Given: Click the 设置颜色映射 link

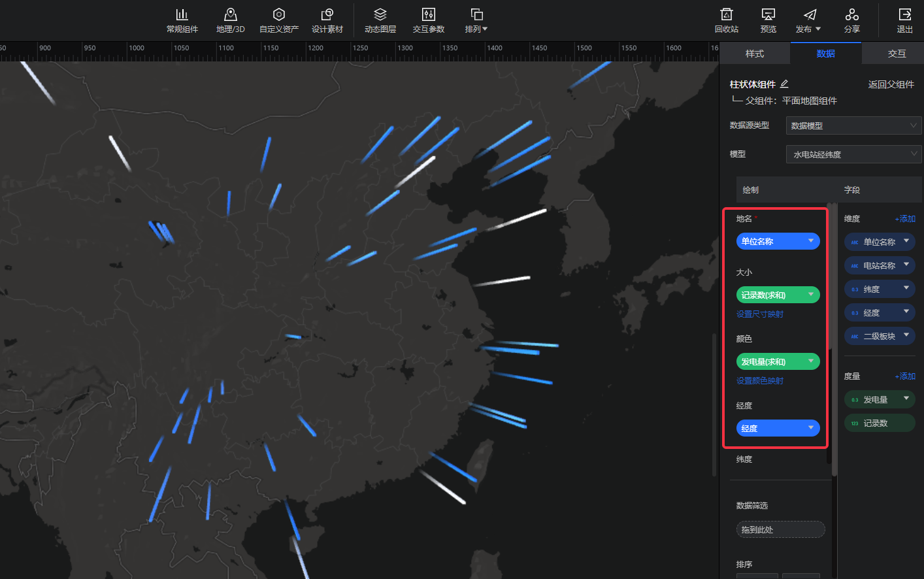Looking at the screenshot, I should click(759, 380).
